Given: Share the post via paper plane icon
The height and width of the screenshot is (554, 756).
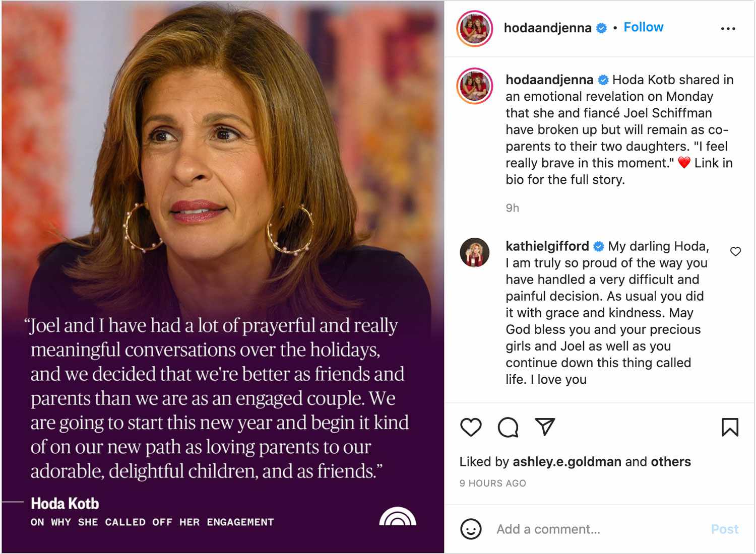Looking at the screenshot, I should tap(545, 427).
